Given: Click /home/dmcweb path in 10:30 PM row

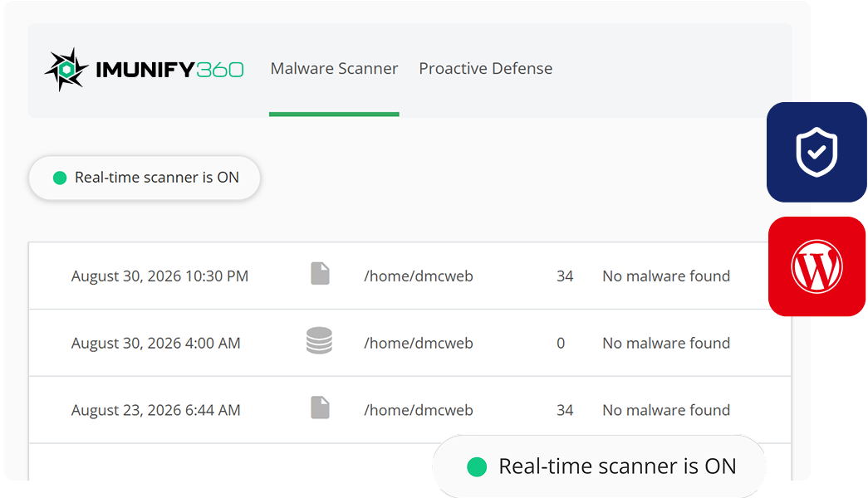Looking at the screenshot, I should 419,276.
